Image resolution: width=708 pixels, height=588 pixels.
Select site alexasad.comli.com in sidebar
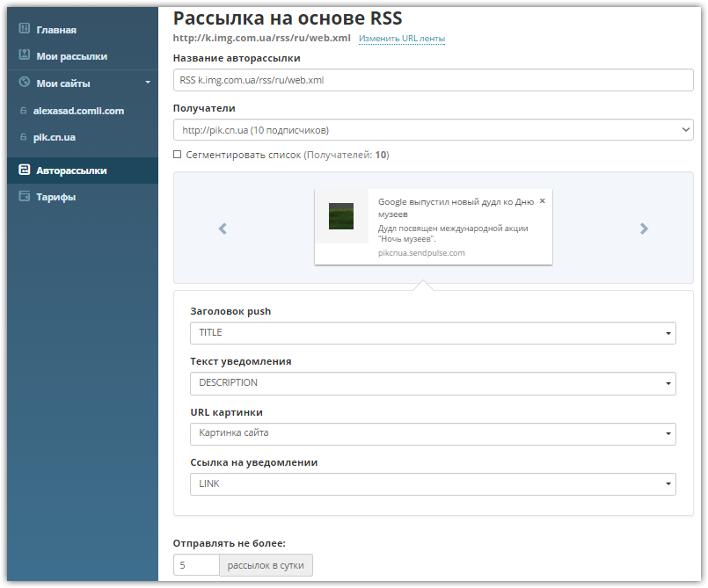click(78, 111)
